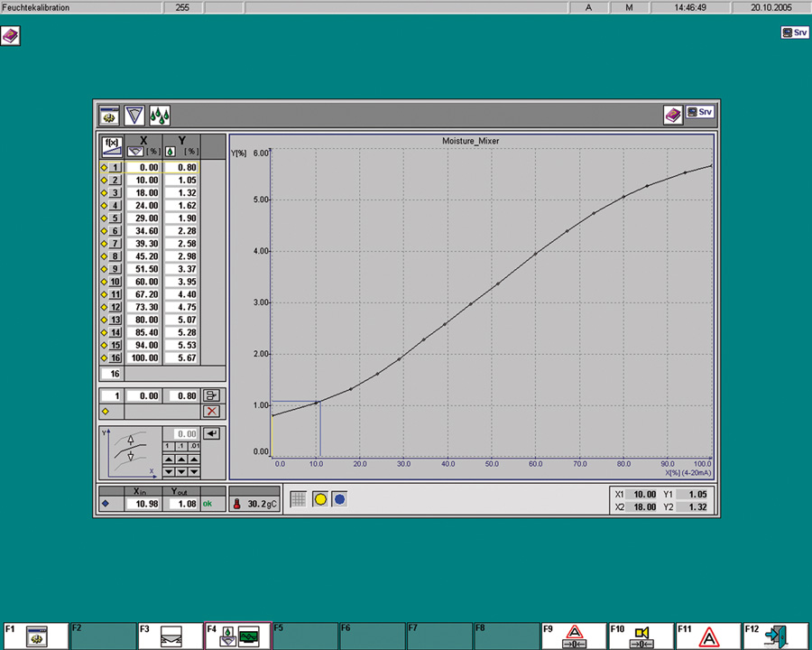This screenshot has height=650, width=812.
Task: Toggle the grid display button below chart
Action: click(299, 498)
